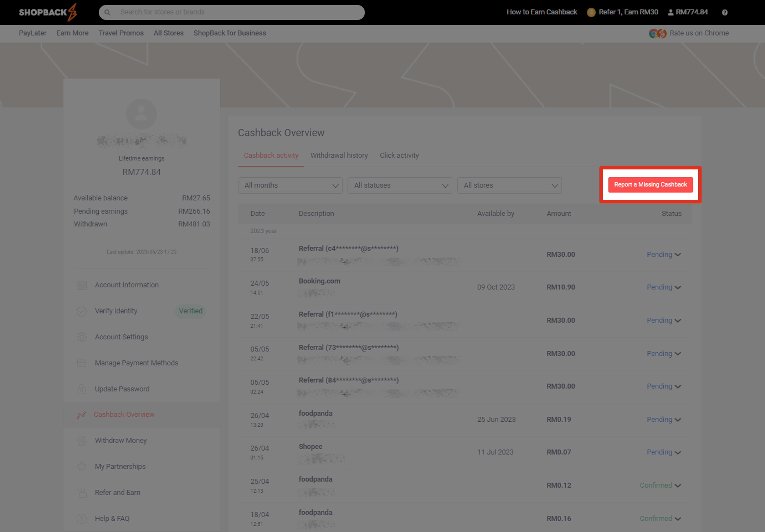Click Rate us on Chrome link

coord(699,33)
